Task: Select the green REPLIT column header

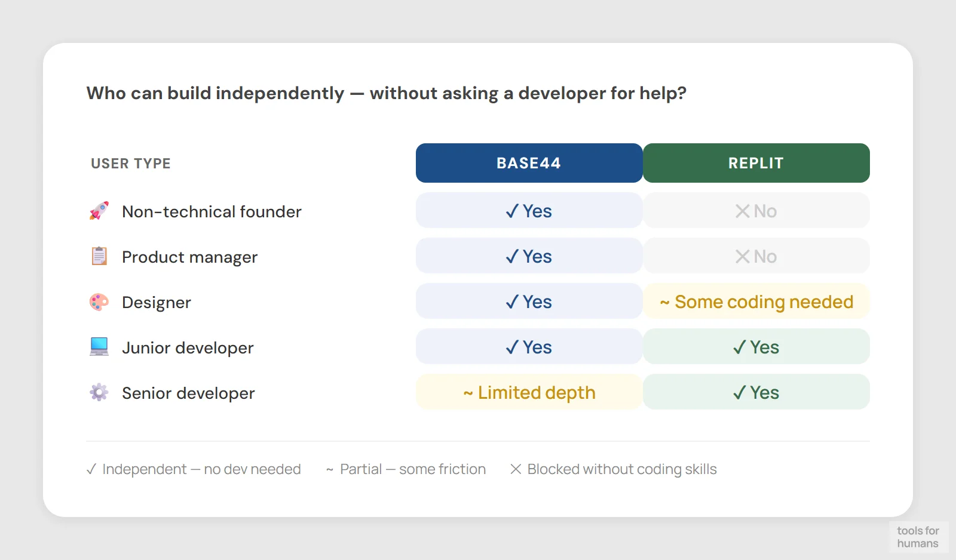Action: pos(756,163)
